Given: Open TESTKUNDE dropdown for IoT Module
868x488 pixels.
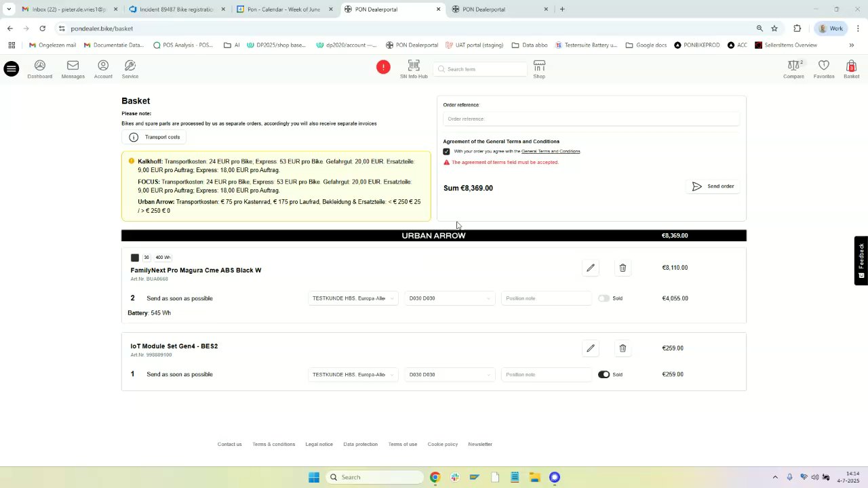Looking at the screenshot, I should pos(353,374).
